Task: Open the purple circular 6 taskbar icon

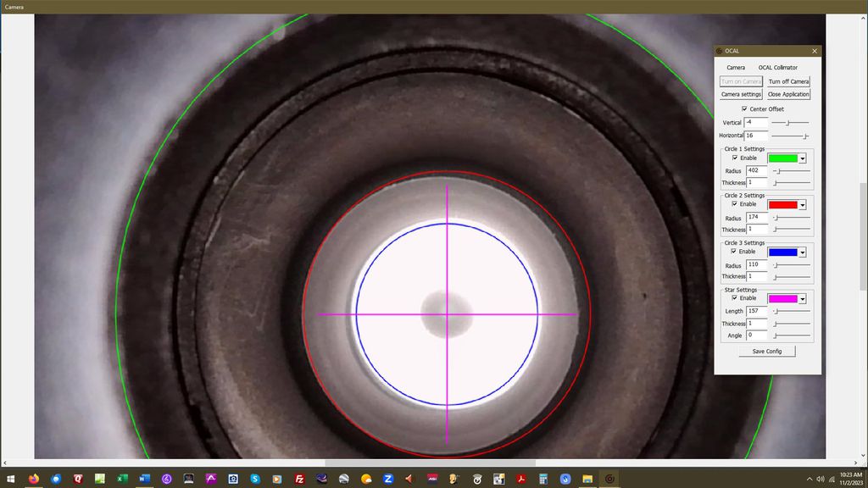Action: (x=167, y=479)
